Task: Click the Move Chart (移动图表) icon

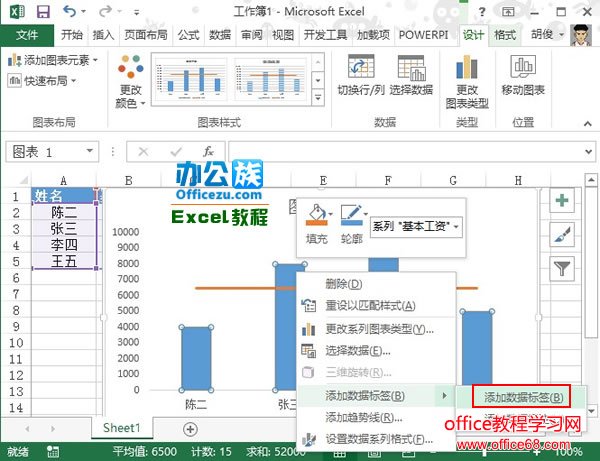Action: point(523,66)
